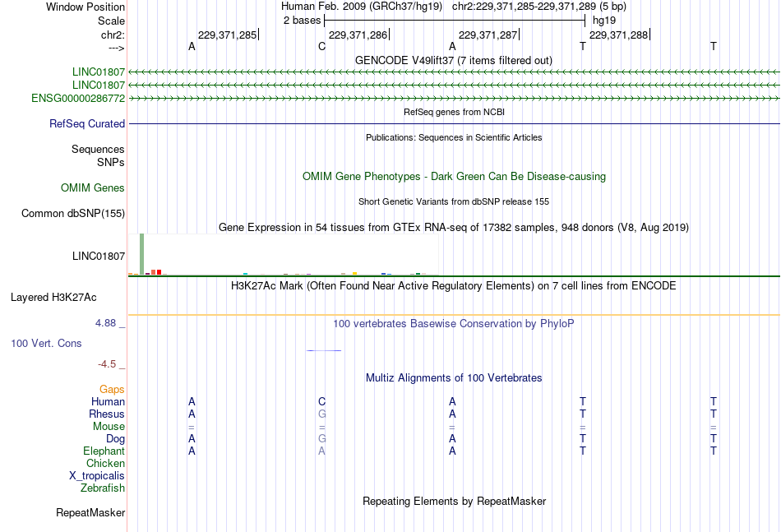Open Multiz Alignments of 100 Vertebrates title
Viewport: 781px width, 532px height.
pos(454,378)
